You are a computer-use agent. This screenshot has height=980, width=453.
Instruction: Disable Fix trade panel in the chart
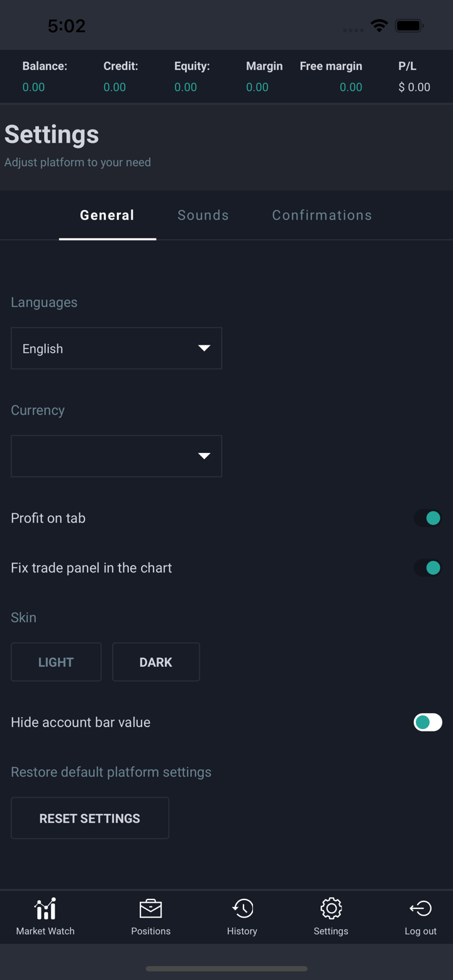click(428, 568)
